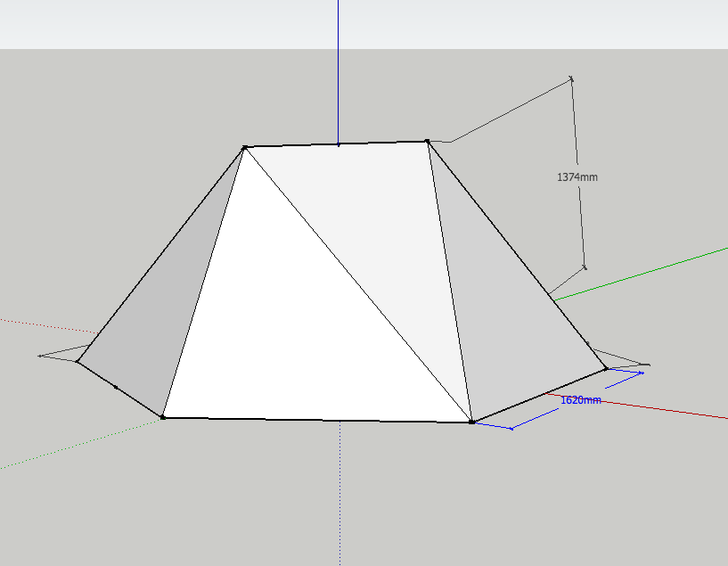Screen dimensions: 728x566
Task: Select the top ridge edge of the shape
Action: coord(336,144)
